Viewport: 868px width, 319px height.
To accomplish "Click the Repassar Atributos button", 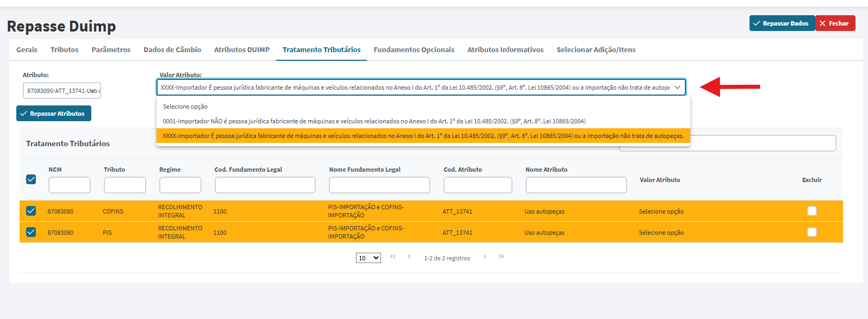I will [53, 114].
